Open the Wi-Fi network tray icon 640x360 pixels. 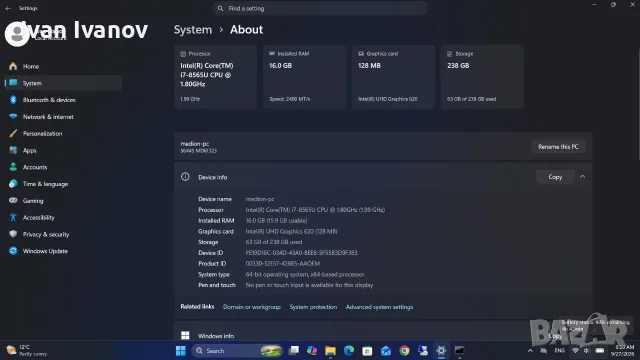point(575,351)
